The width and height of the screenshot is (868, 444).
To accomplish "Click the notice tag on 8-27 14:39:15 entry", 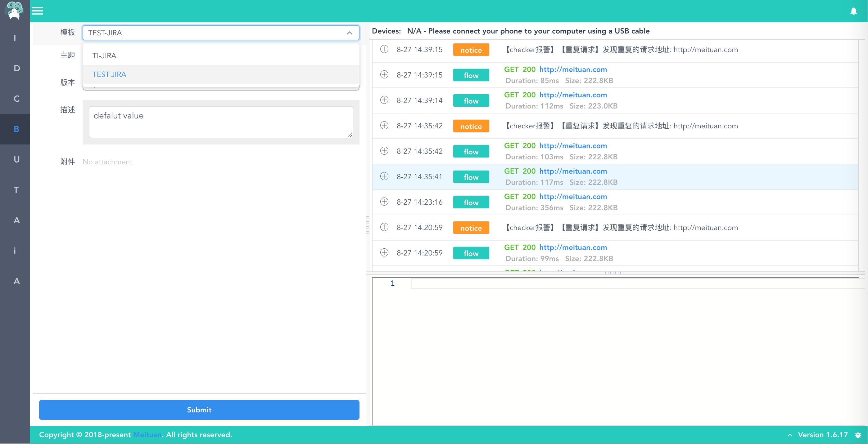I will coord(471,51).
